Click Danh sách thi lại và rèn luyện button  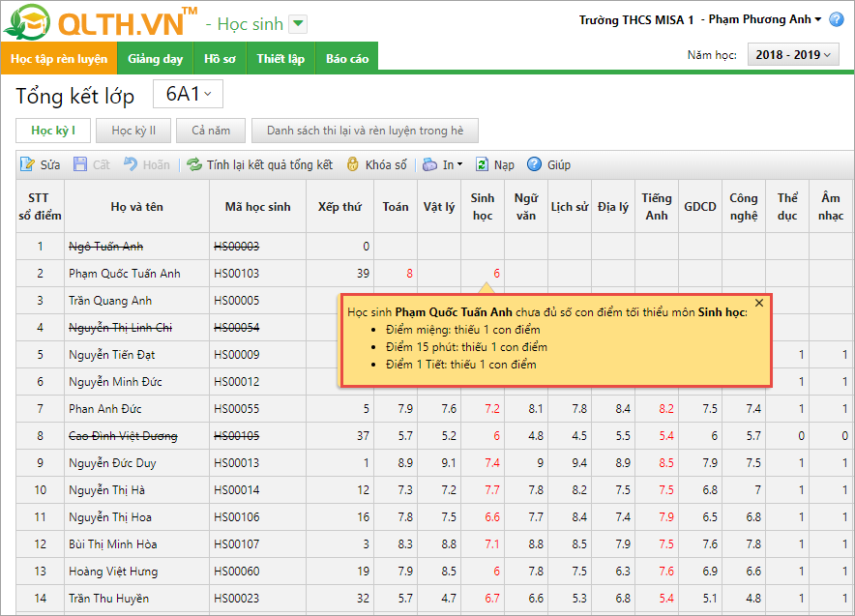pos(365,131)
